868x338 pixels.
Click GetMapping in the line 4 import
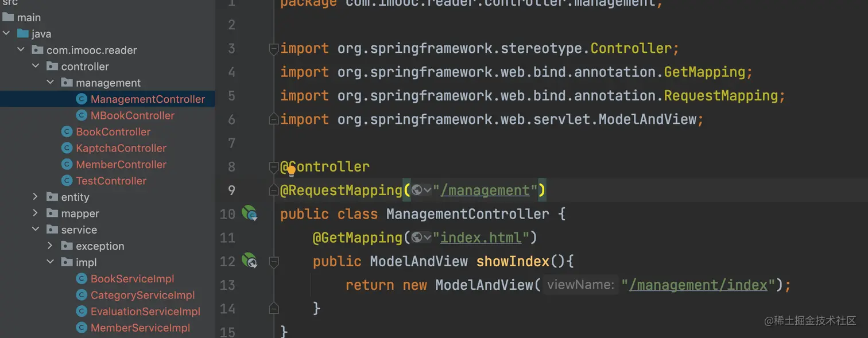(x=705, y=72)
